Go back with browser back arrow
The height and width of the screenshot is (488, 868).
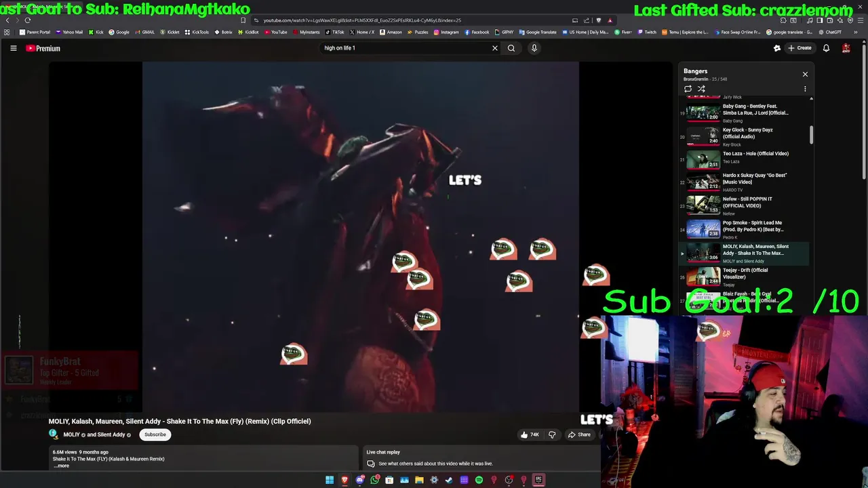click(x=7, y=20)
